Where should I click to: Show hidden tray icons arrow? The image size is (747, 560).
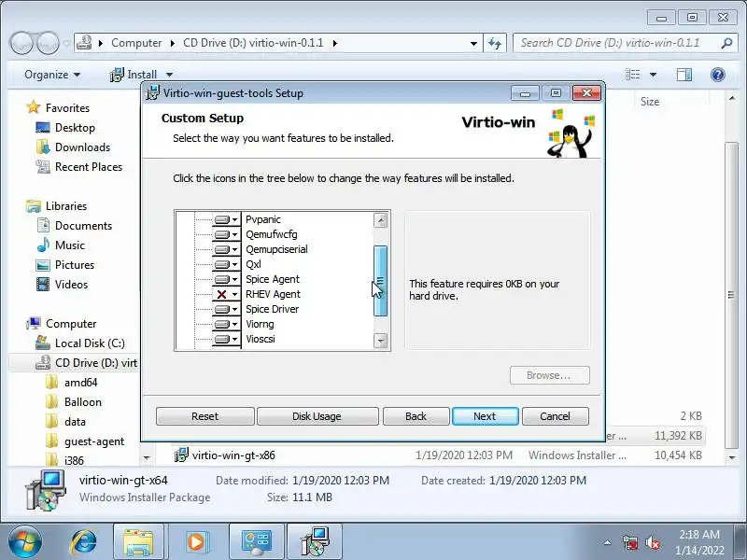(608, 542)
